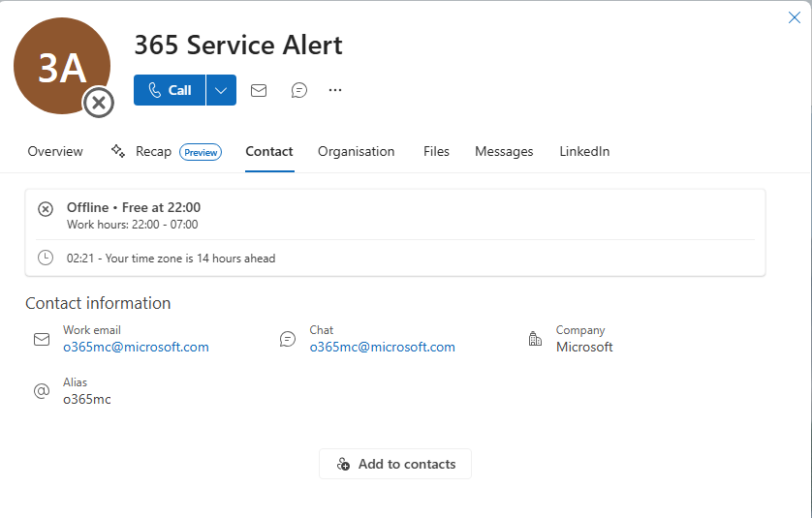Click the 'Offline • Free at 22:00' text
812x518 pixels.
[134, 207]
